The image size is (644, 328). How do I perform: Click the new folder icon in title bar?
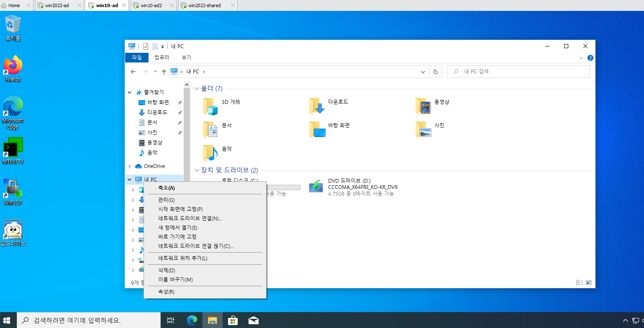pyautogui.click(x=155, y=46)
